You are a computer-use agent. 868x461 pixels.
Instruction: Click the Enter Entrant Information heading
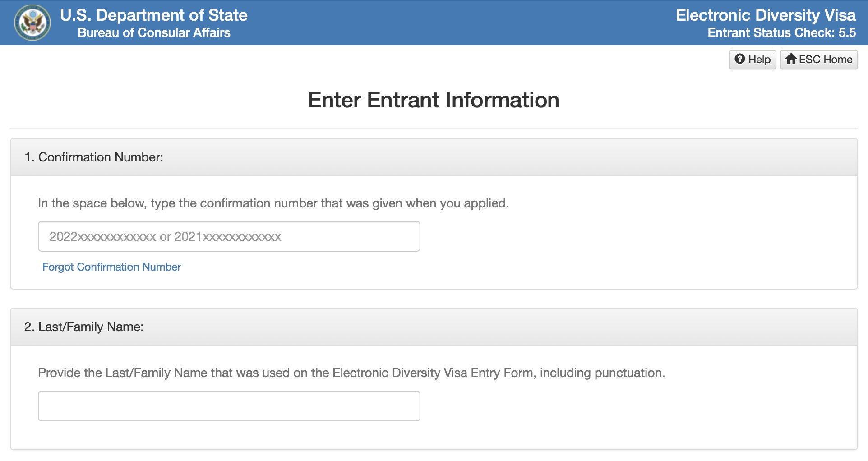(x=434, y=100)
